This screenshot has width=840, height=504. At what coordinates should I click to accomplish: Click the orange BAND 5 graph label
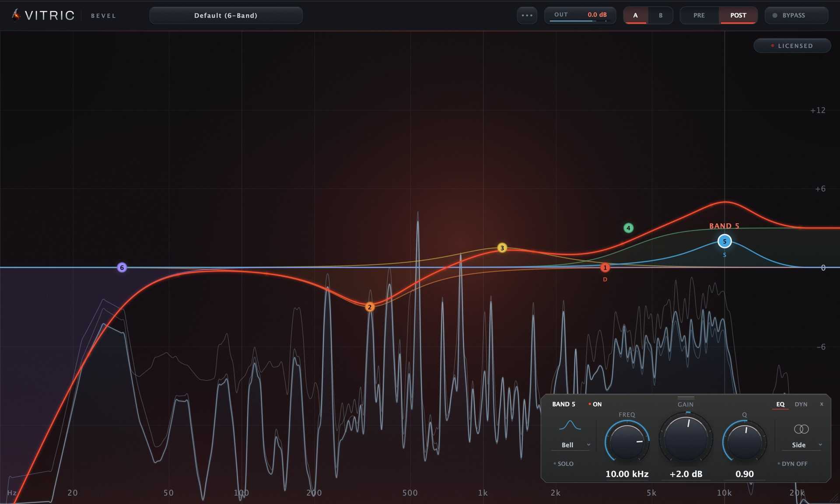point(724,226)
